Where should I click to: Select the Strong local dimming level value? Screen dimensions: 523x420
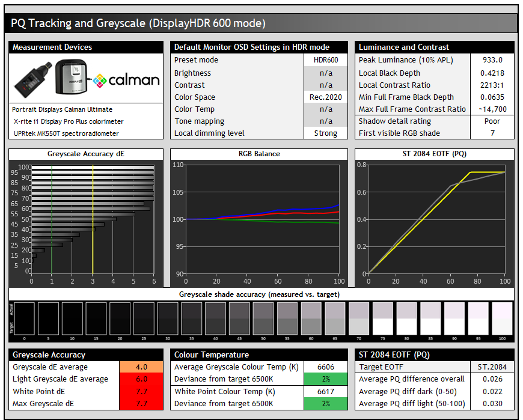click(x=325, y=133)
